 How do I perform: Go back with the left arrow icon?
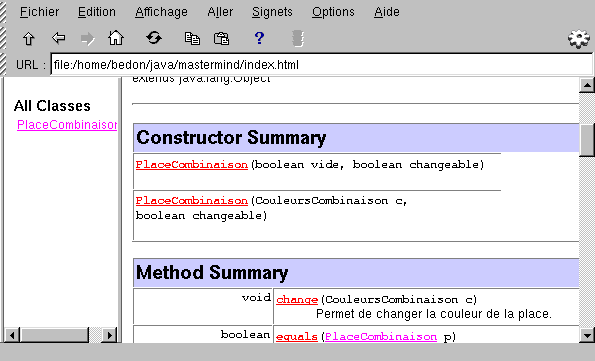58,38
